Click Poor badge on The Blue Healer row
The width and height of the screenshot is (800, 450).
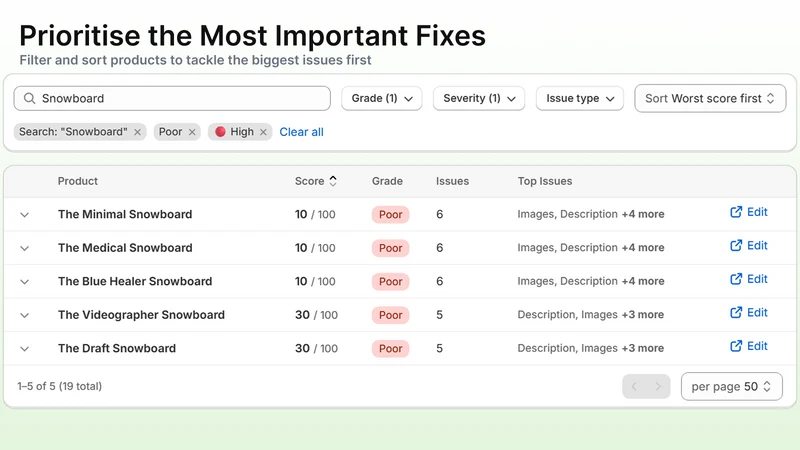[390, 282]
